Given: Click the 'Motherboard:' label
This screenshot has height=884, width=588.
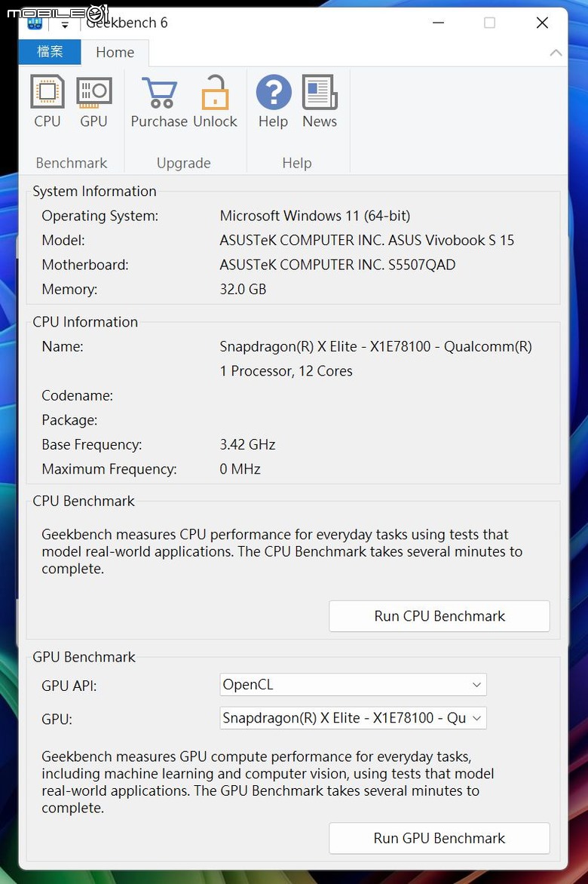Looking at the screenshot, I should click(x=85, y=265).
